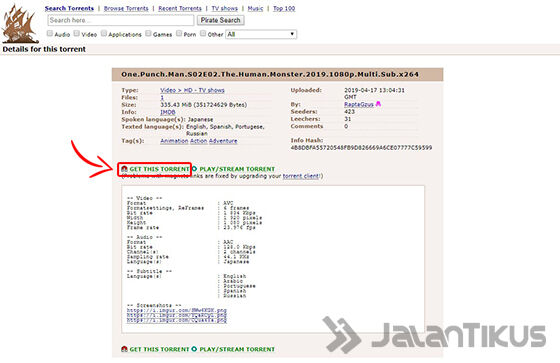The height and width of the screenshot is (363, 560).
Task: Open third imgur screenshot link
Action: [176, 320]
